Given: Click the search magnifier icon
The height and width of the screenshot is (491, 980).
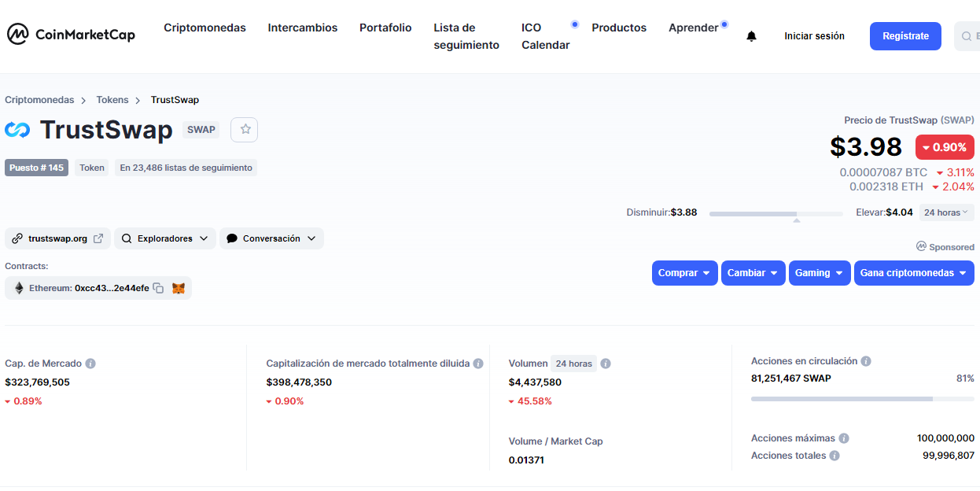Looking at the screenshot, I should point(967,36).
